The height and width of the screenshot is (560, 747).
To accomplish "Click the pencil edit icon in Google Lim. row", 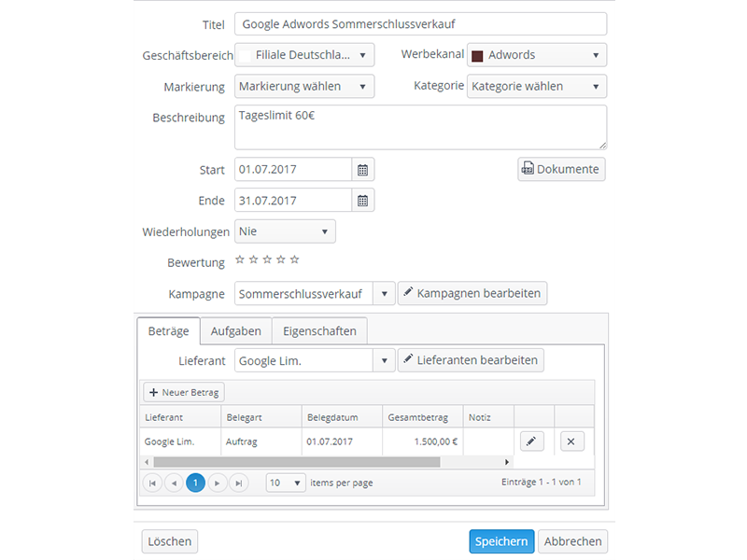I will (531, 441).
